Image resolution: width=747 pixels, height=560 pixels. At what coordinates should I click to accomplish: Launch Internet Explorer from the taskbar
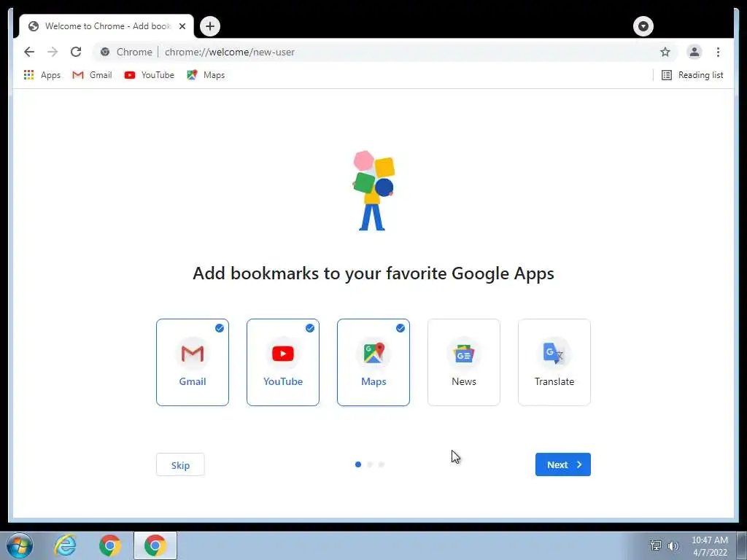tap(65, 545)
